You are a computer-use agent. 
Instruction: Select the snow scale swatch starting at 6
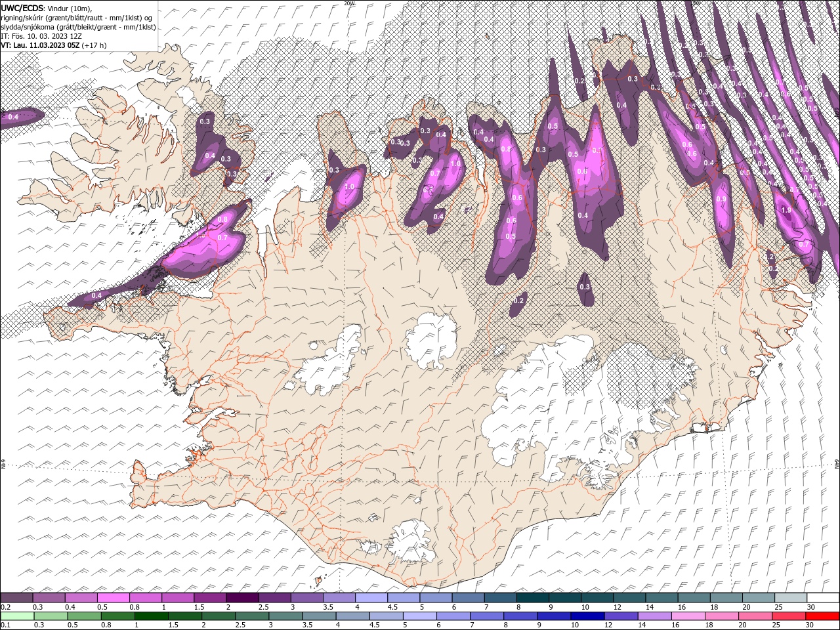click(468, 598)
